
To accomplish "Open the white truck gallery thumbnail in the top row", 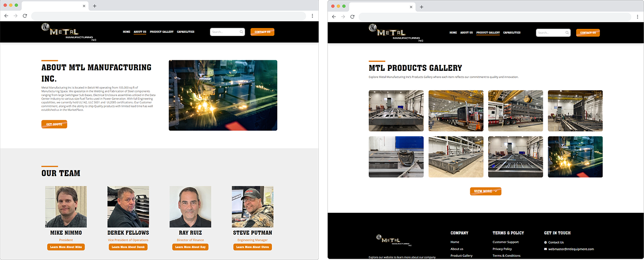I will (x=516, y=111).
